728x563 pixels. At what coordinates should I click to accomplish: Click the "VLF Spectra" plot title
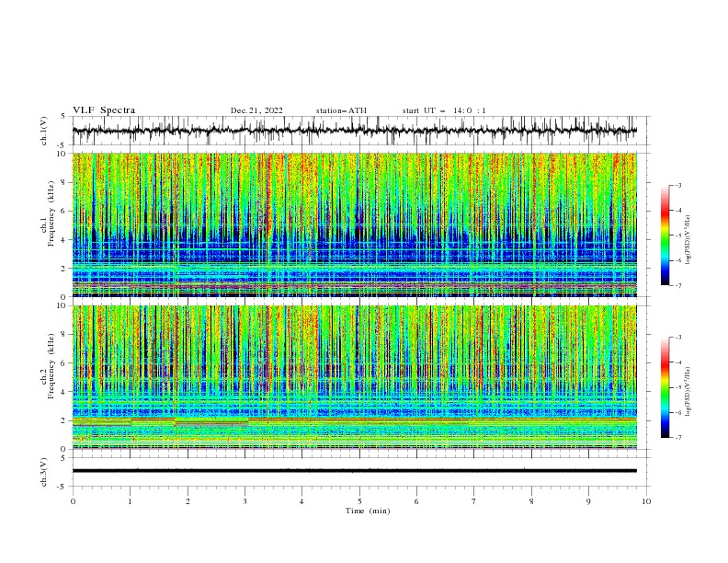click(104, 110)
